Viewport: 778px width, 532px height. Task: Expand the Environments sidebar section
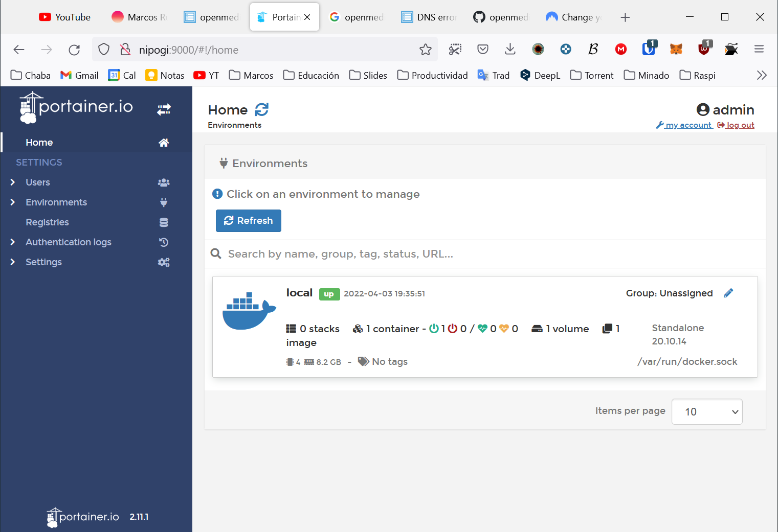pos(56,202)
